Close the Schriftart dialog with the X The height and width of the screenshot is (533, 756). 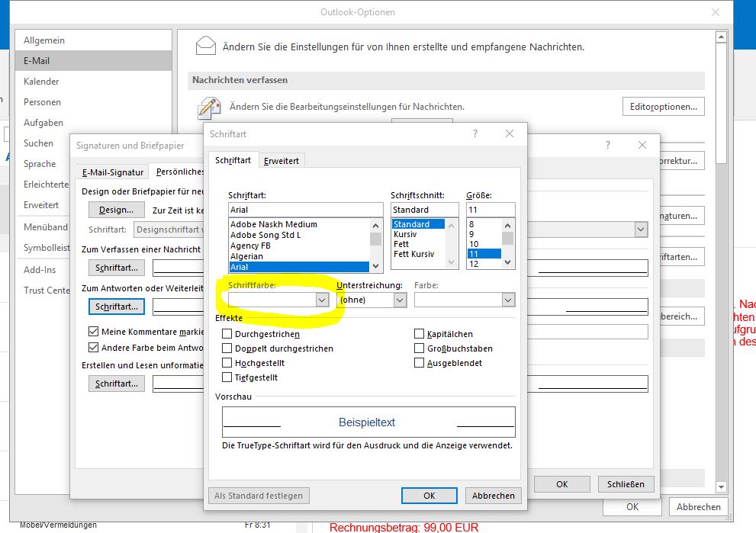510,133
